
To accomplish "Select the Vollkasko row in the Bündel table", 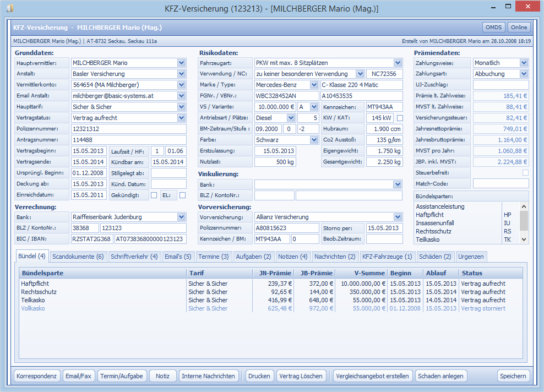I will click(270, 308).
